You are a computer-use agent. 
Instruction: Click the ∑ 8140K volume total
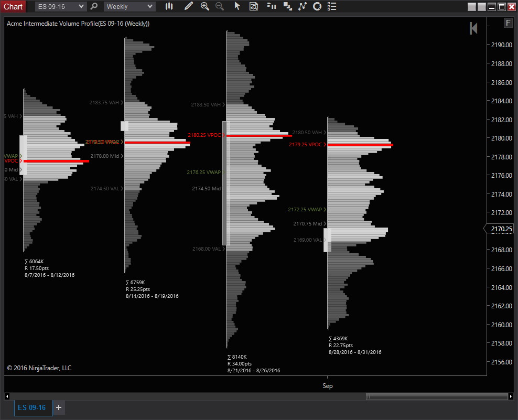[x=237, y=357]
